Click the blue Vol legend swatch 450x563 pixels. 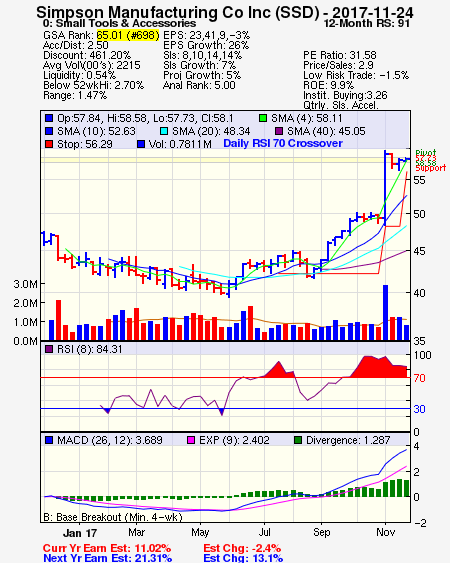coord(141,144)
